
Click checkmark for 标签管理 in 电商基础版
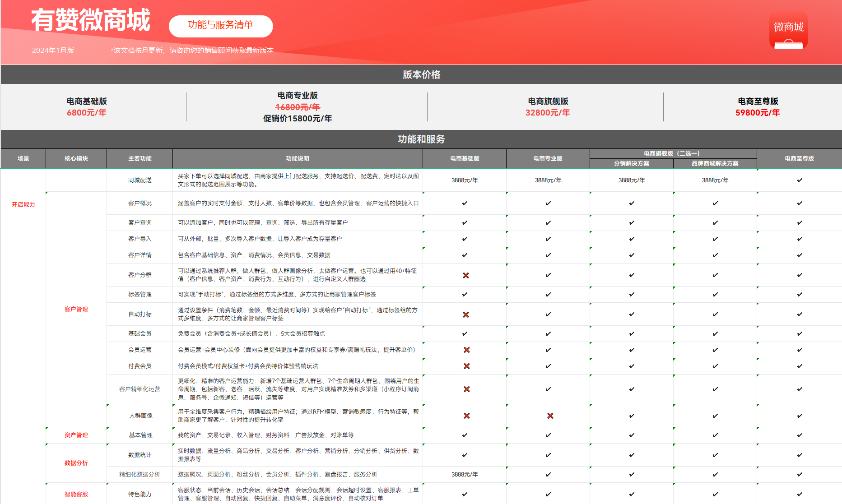click(x=465, y=294)
